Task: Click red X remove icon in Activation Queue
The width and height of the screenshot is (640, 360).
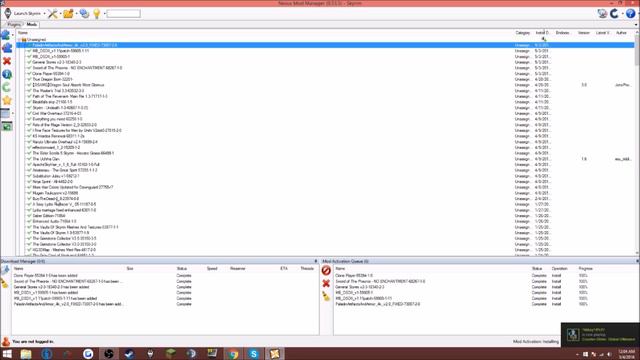Action: (x=326, y=283)
